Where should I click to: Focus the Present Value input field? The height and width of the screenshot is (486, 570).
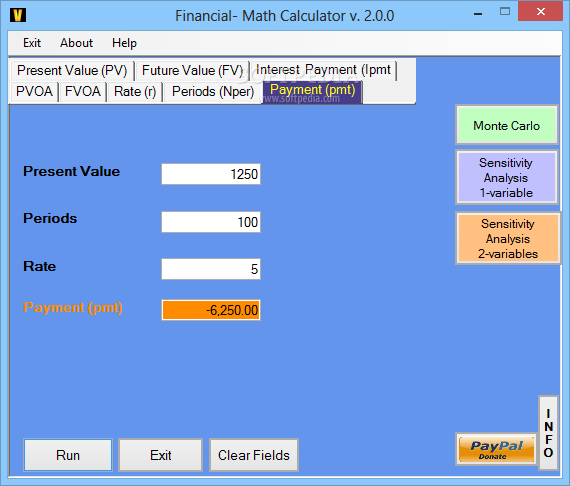click(211, 174)
